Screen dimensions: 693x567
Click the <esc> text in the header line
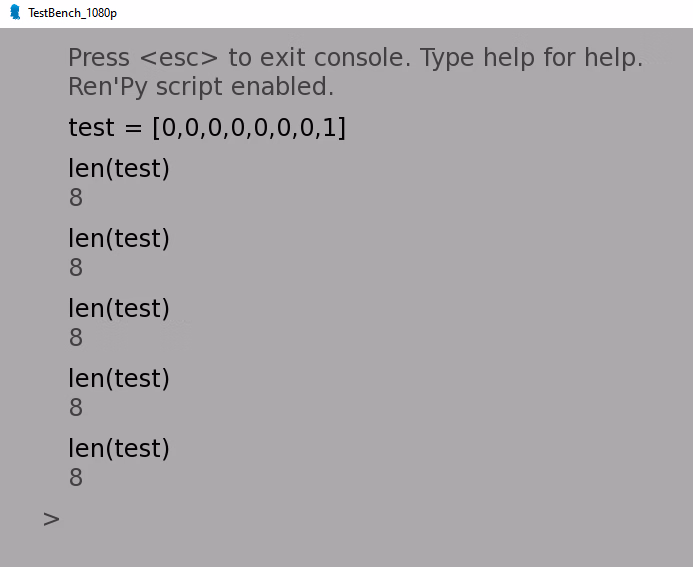pyautogui.click(x=179, y=58)
